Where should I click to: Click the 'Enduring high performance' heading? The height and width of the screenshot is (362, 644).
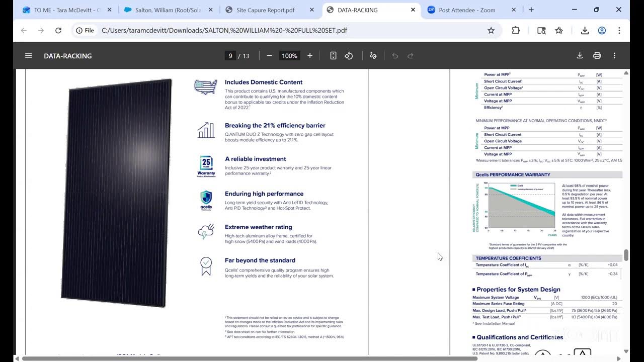coord(264,194)
